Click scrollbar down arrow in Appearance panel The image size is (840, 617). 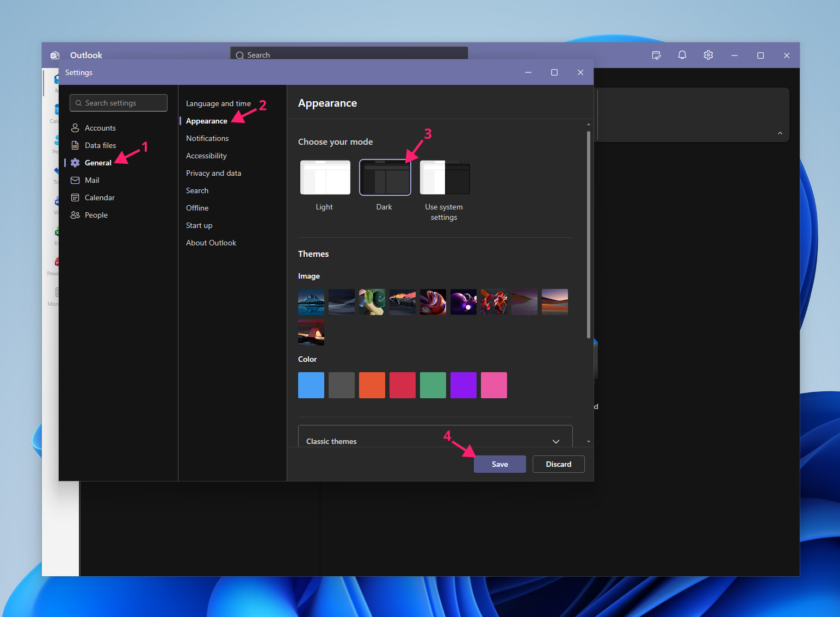(x=589, y=442)
